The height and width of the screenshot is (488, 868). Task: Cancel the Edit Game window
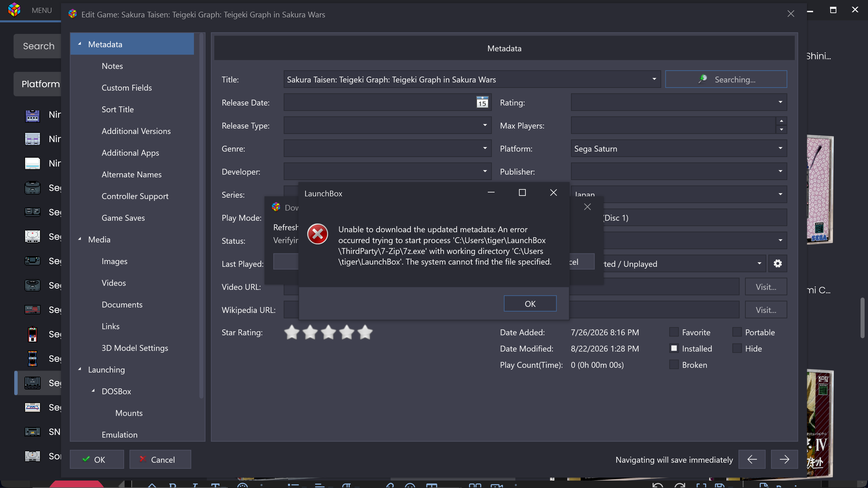click(160, 459)
